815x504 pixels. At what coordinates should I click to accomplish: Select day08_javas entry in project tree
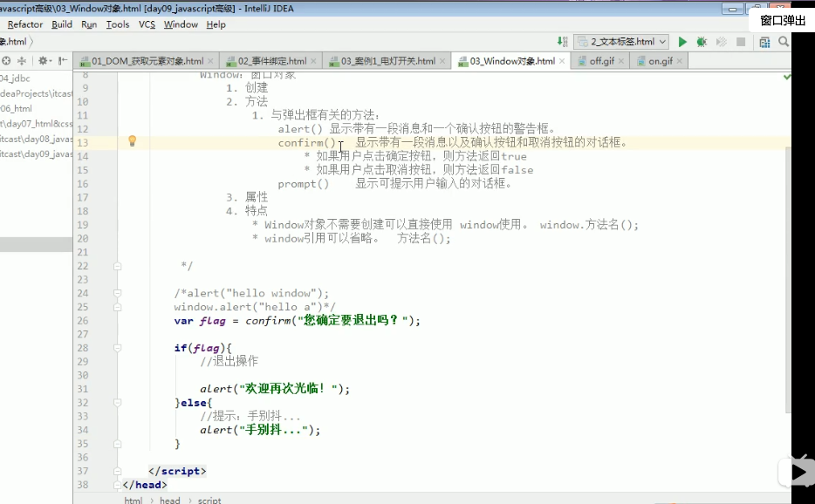(x=36, y=139)
